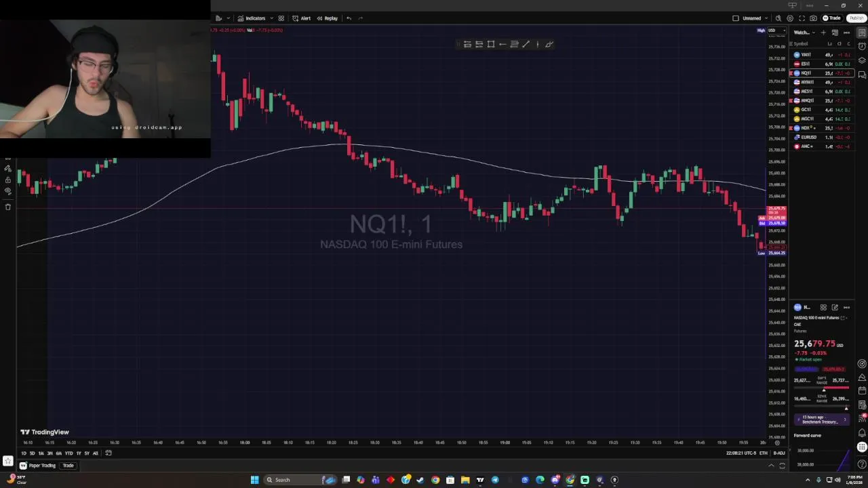This screenshot has width=868, height=488.
Task: Select the 1D time range
Action: pos(24,453)
